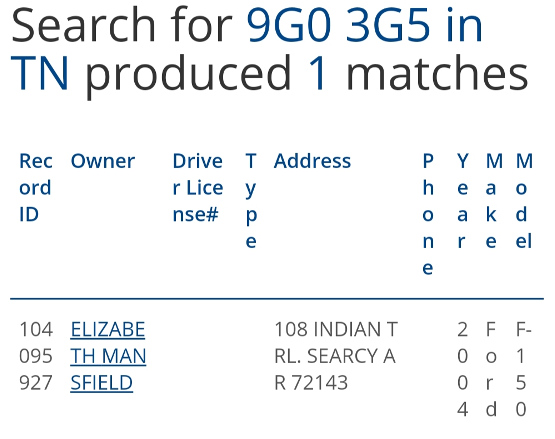Click the Ford make value
This screenshot has width=555, height=439.
click(491, 369)
